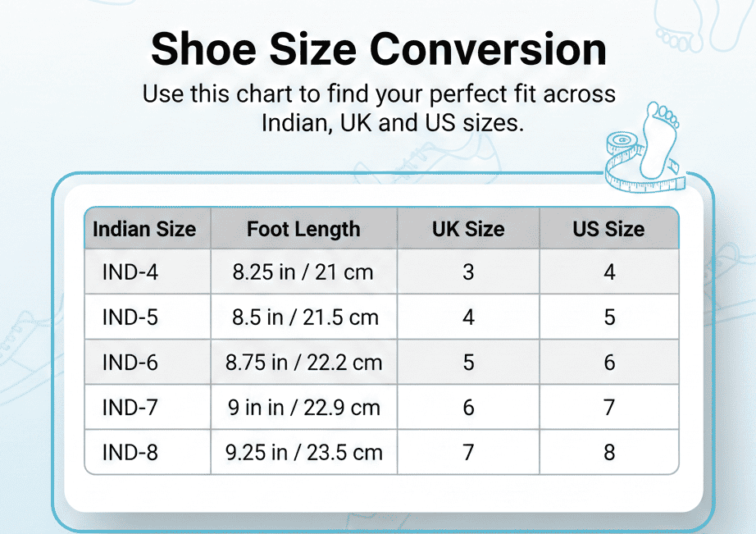Click the chart description subtitle text
Viewport: 756px width, 534px height.
click(x=379, y=108)
